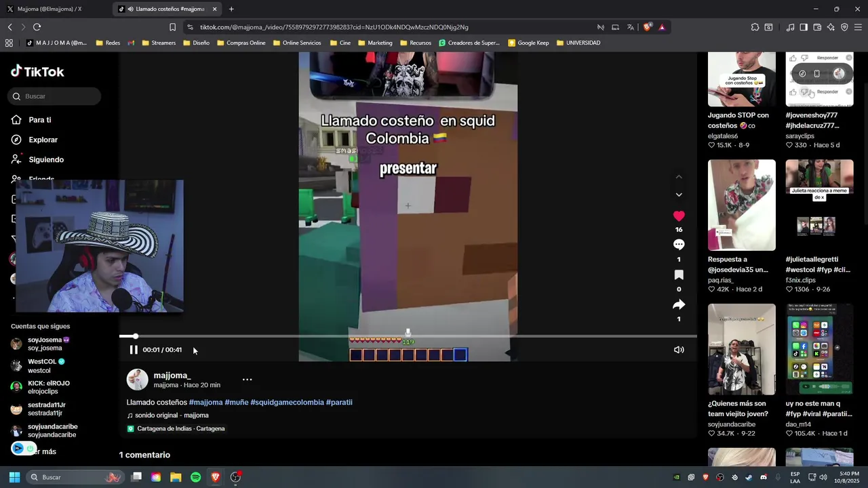Close the Llamado costeño TikTok tab
The height and width of the screenshot is (488, 868).
[x=215, y=9]
